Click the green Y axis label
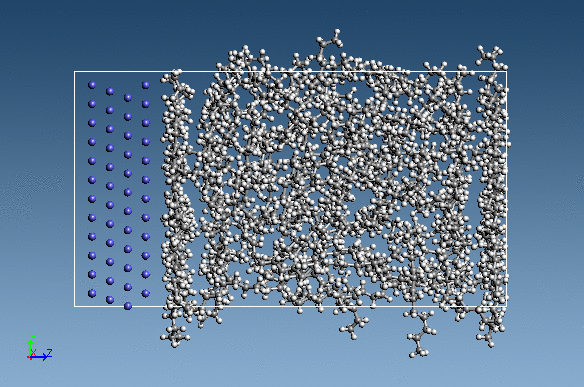 (x=33, y=337)
